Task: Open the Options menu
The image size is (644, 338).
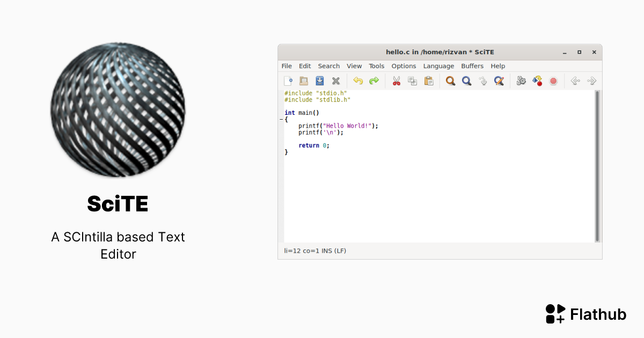Action: coord(404,66)
